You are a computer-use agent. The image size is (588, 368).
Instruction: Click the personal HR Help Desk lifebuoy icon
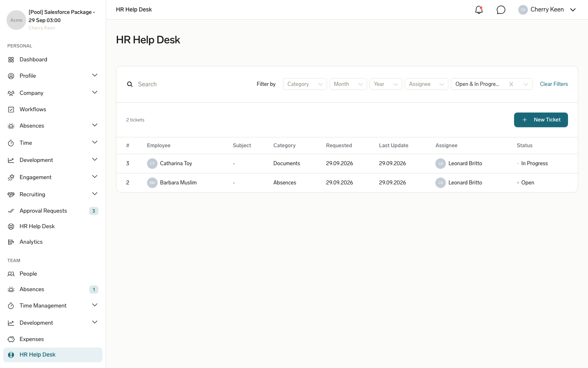[x=11, y=227]
